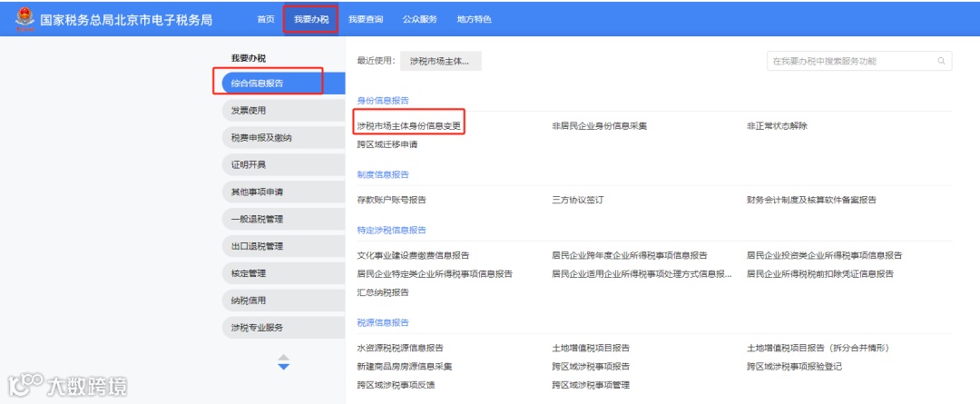Click the search magnifier icon
This screenshot has height=404, width=980.
(x=941, y=61)
